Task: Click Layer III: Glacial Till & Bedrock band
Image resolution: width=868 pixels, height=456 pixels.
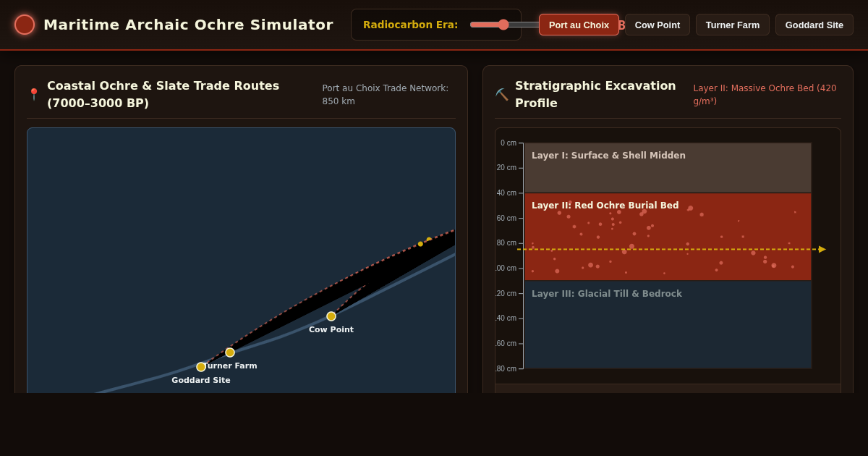Action: point(668,324)
